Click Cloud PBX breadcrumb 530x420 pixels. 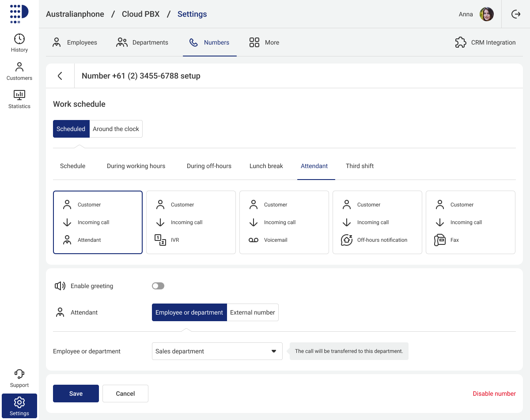(x=141, y=14)
